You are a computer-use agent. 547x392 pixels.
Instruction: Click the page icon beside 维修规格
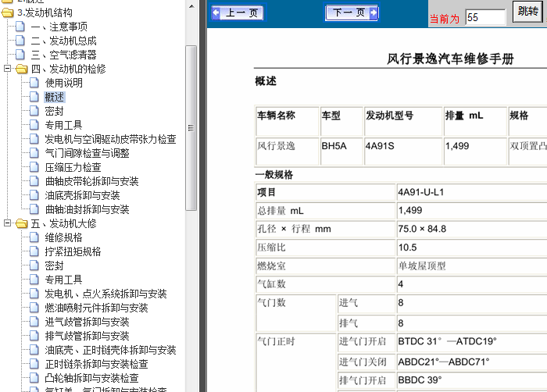pos(34,237)
